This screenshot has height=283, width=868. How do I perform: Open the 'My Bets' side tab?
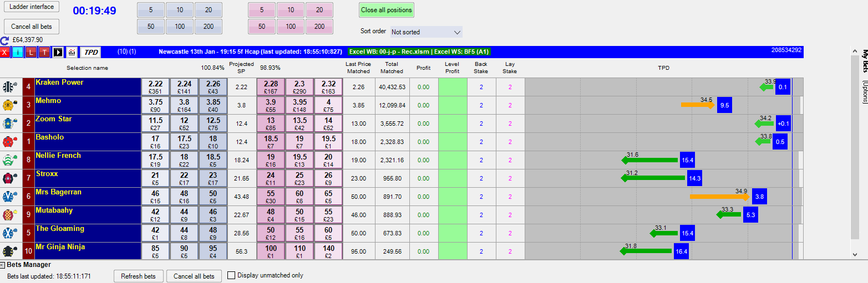[x=864, y=61]
